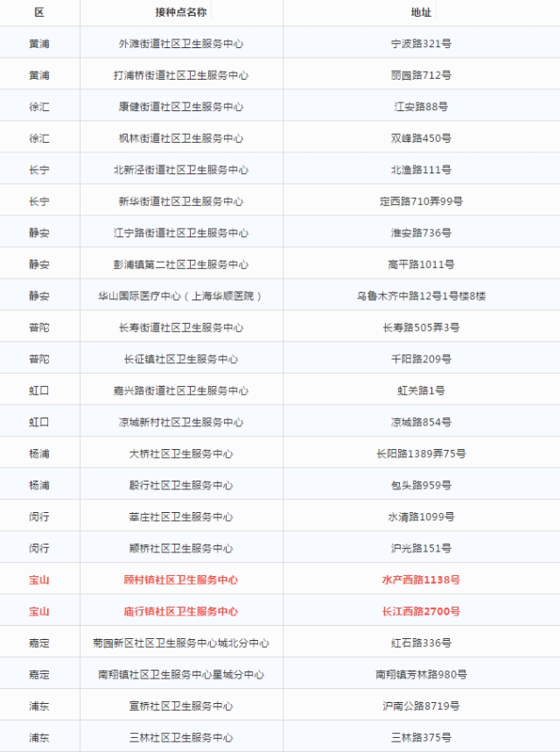560x752 pixels.
Task: Select '嘉兴路街道社区卫生服务中心' cell
Action: click(181, 390)
